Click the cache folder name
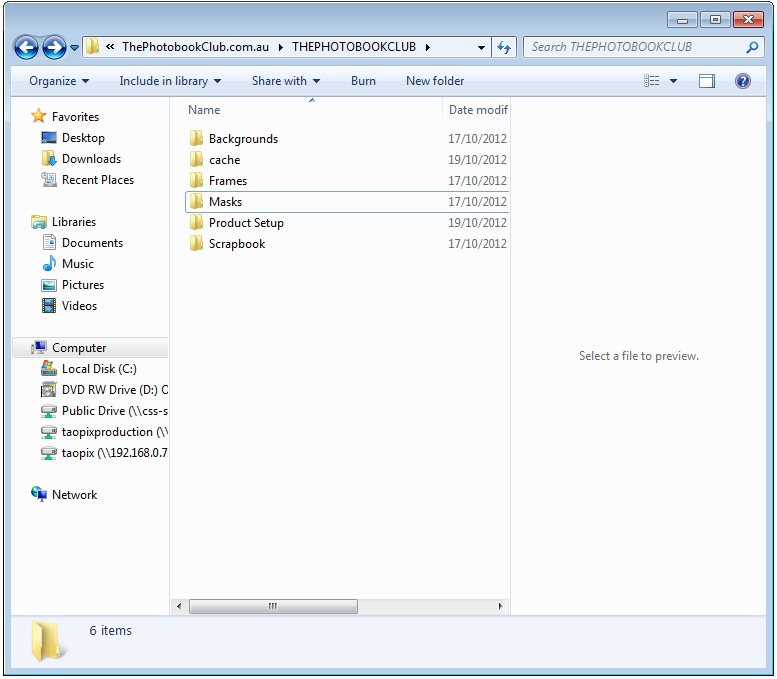 click(x=224, y=160)
